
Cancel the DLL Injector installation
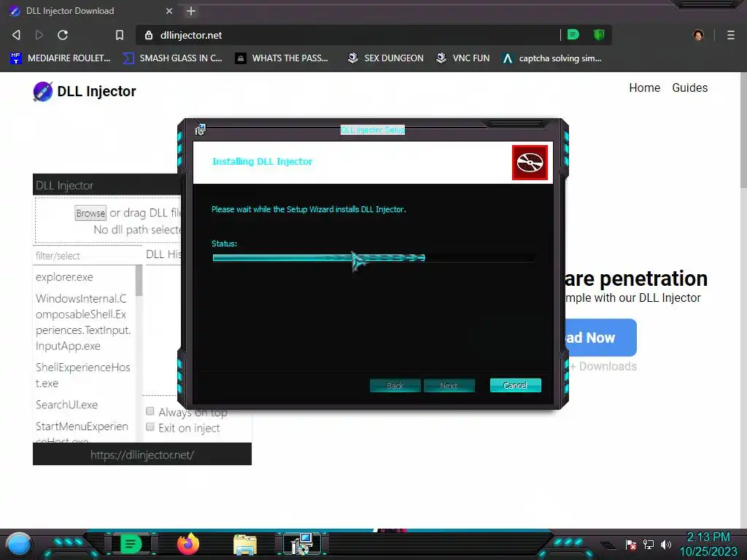click(x=516, y=385)
